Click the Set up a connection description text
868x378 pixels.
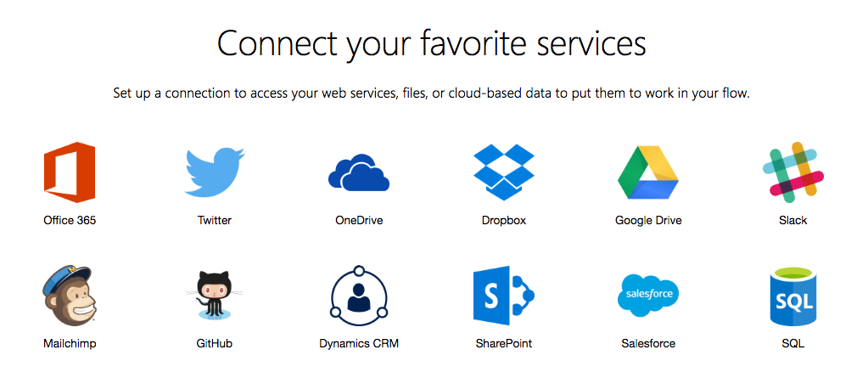(432, 93)
